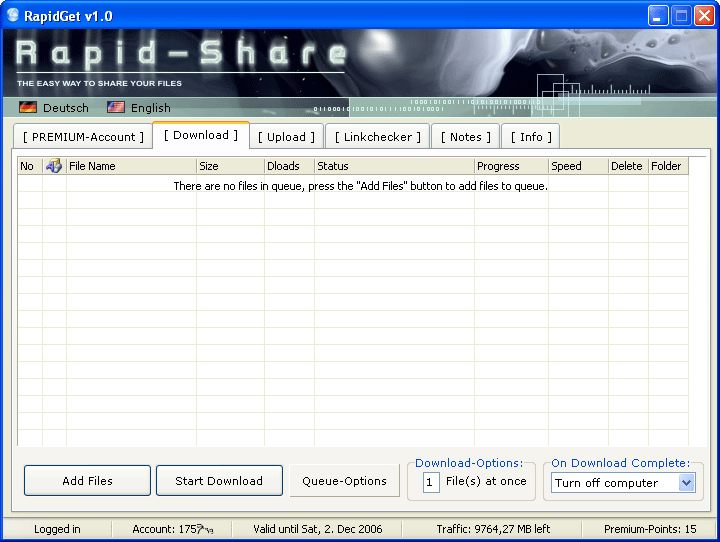Select the Download tab
720x542 pixels.
[x=201, y=135]
